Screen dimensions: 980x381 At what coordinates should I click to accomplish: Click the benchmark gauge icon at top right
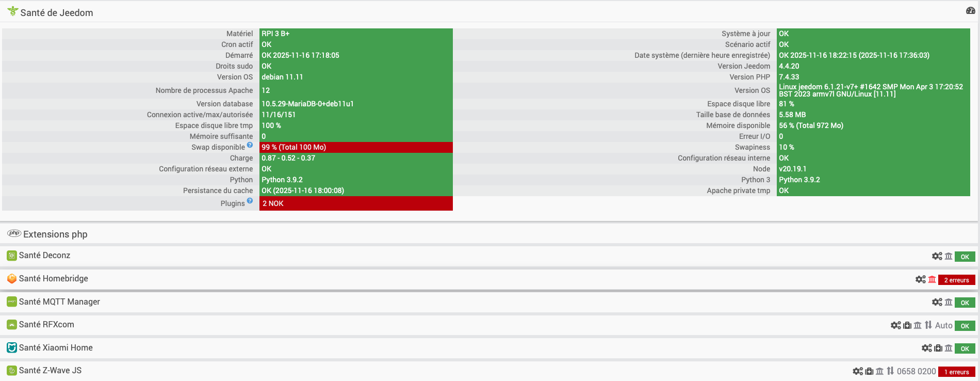(970, 11)
